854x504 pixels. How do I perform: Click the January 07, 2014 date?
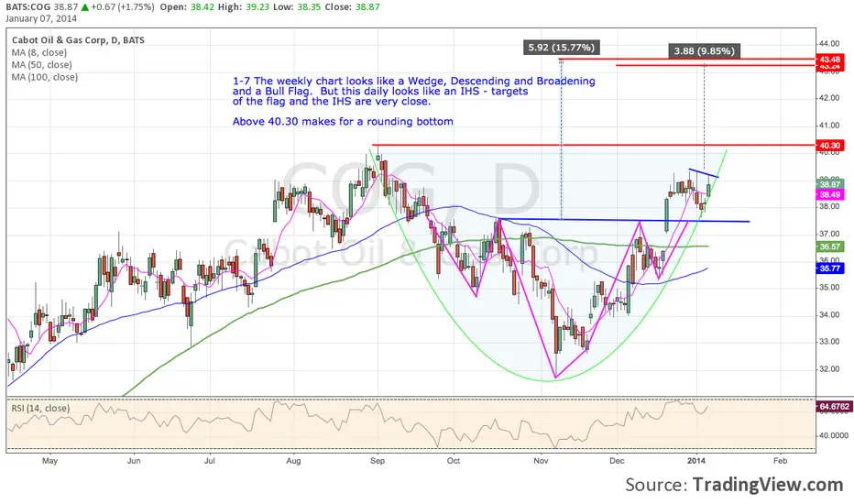[x=41, y=18]
